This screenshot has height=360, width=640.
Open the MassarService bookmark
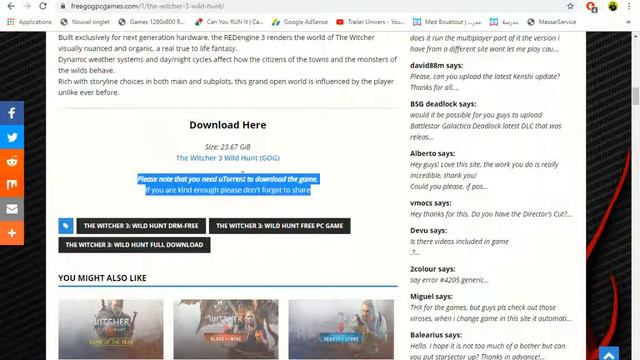551,22
